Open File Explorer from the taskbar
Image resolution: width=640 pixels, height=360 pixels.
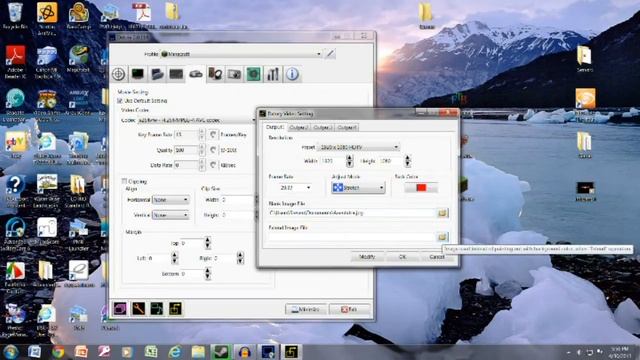pyautogui.click(x=198, y=351)
